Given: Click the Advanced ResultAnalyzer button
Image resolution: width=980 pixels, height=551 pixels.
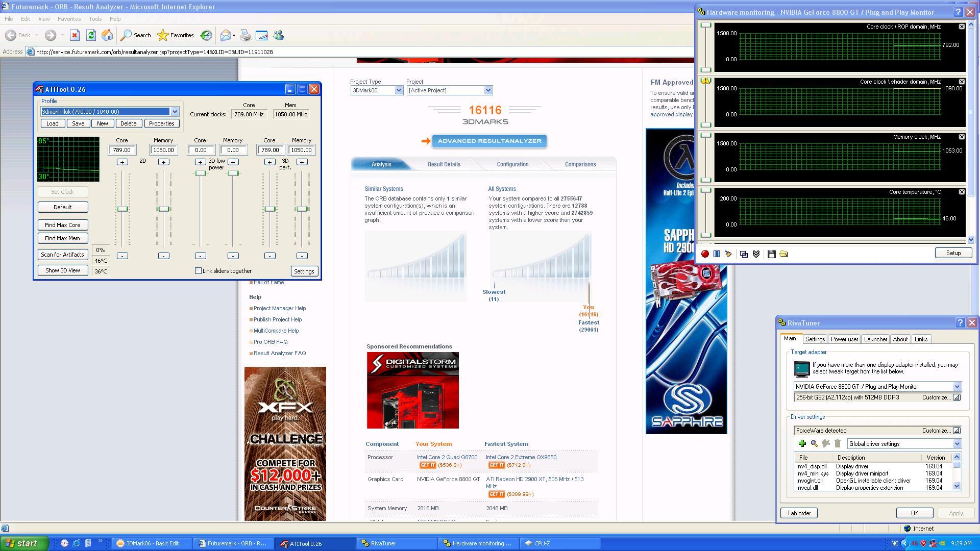Looking at the screenshot, I should [x=489, y=141].
